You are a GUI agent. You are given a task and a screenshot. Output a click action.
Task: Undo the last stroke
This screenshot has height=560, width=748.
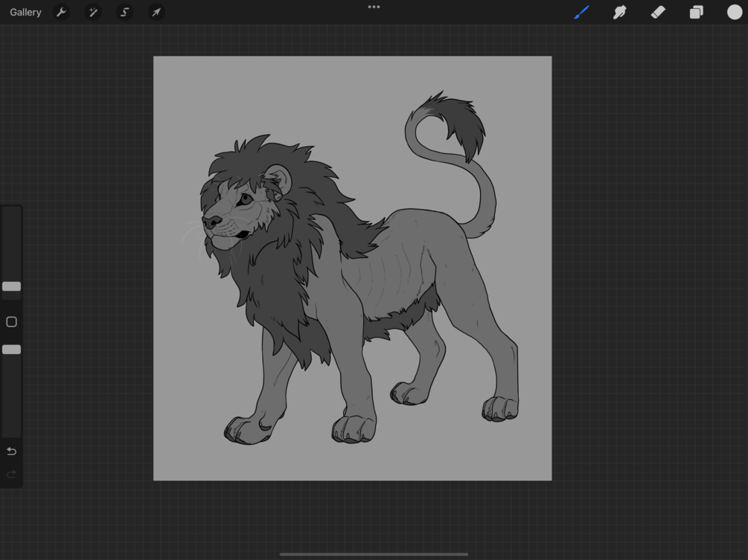(x=11, y=451)
